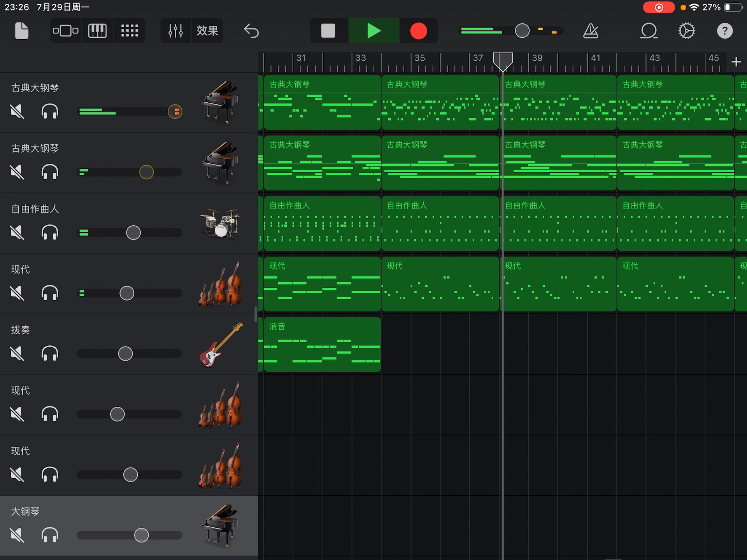This screenshot has height=560, width=747.
Task: Select first 古典大钢琴 grand piano instrument icon
Action: (x=220, y=102)
